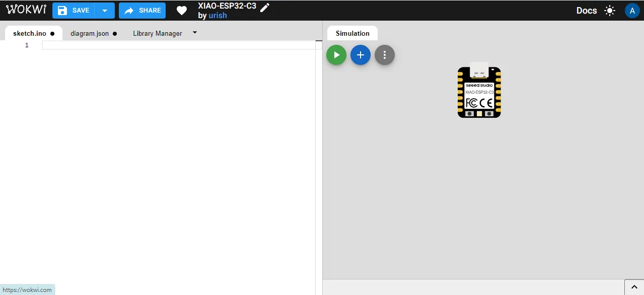This screenshot has width=644, height=295.
Task: Select the XIAO-ESP32-C3 board
Action: [x=479, y=91]
